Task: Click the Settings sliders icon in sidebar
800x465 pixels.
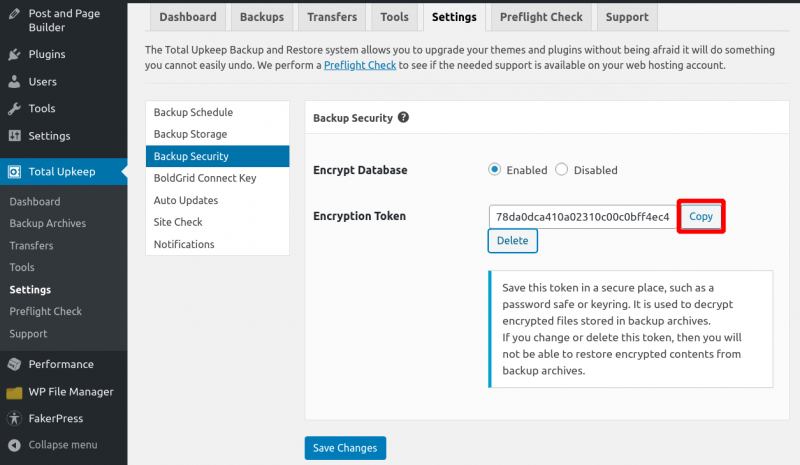Action: [x=14, y=136]
